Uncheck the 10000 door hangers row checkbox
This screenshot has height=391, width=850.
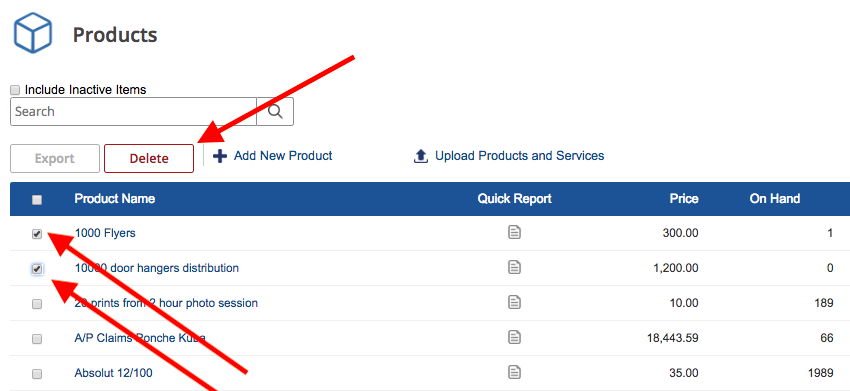(x=37, y=269)
